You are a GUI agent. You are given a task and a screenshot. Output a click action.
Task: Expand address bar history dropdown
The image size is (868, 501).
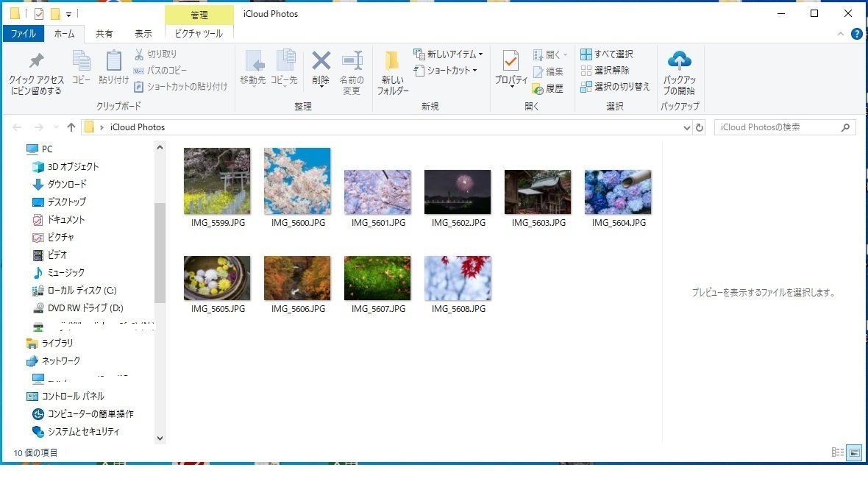tap(686, 127)
